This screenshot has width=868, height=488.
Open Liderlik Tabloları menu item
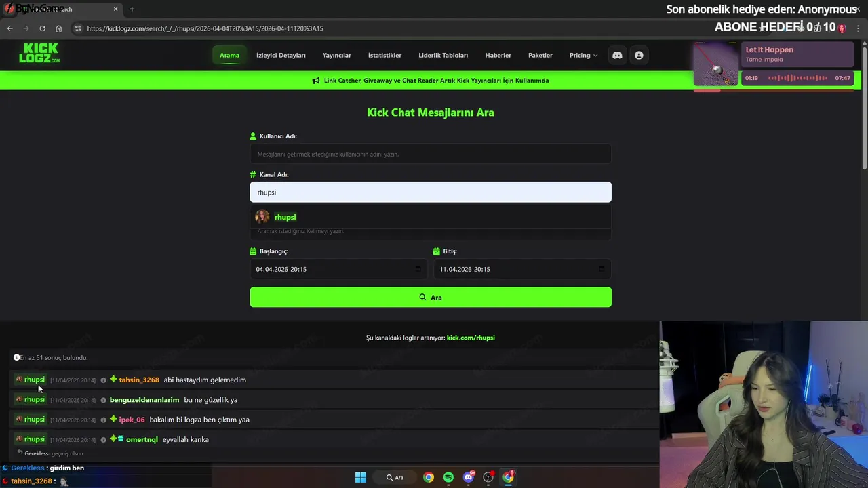(x=443, y=55)
